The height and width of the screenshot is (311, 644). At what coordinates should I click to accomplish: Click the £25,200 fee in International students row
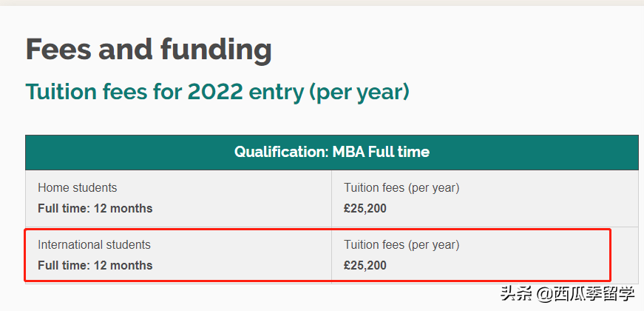pos(365,265)
